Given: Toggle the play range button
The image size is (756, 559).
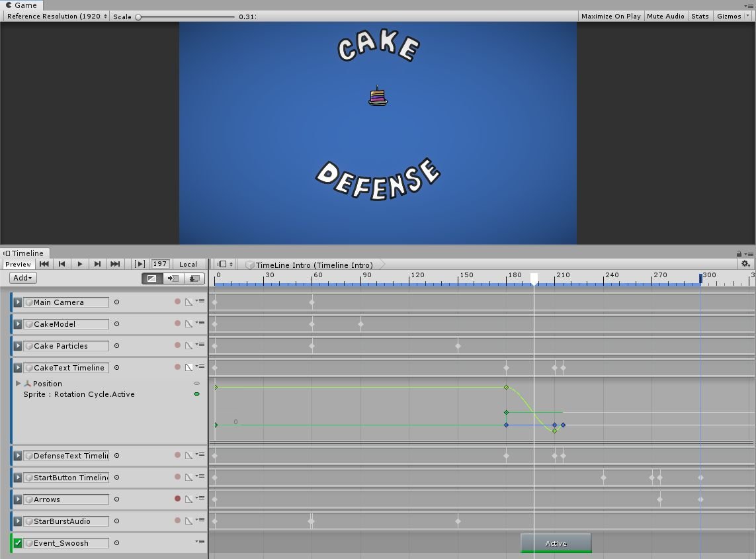Looking at the screenshot, I should click(x=140, y=264).
